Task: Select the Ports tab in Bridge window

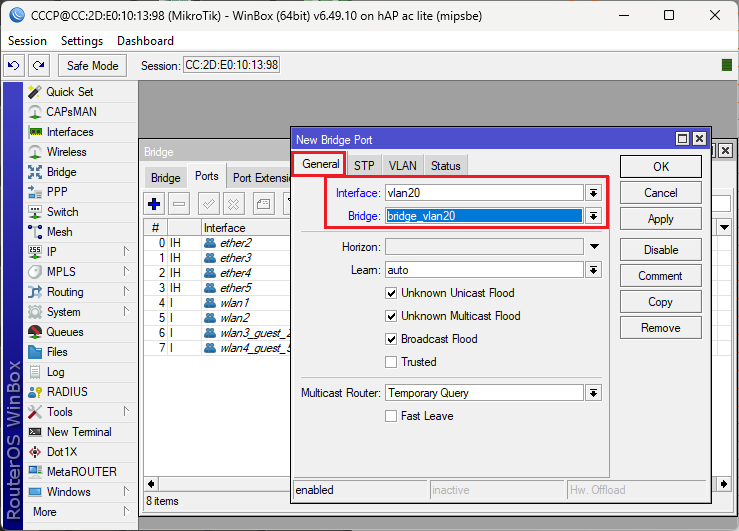Action: (x=206, y=176)
